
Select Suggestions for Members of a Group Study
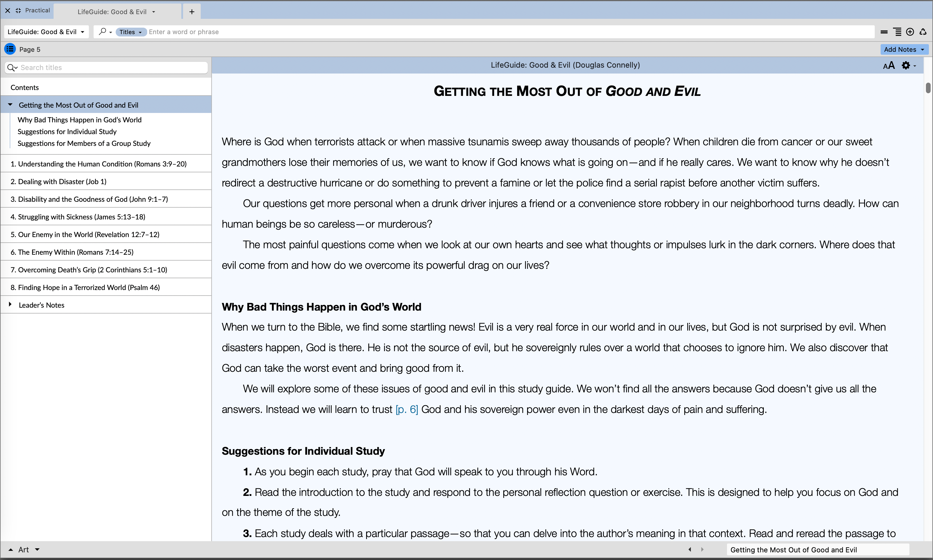click(84, 143)
